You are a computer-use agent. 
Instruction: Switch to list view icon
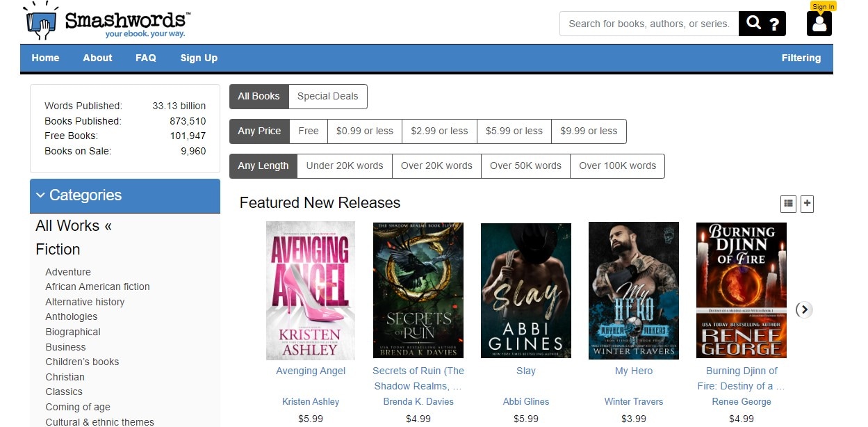pos(788,204)
